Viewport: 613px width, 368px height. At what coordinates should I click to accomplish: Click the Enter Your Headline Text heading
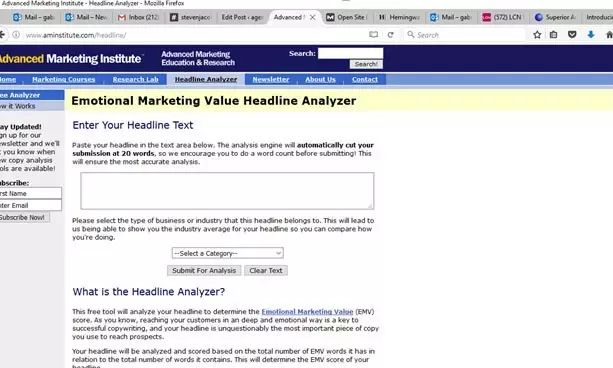(133, 125)
